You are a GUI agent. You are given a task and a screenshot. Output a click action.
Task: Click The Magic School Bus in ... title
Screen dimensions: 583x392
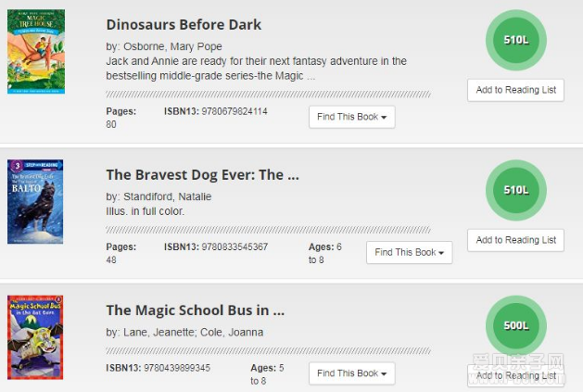click(196, 310)
